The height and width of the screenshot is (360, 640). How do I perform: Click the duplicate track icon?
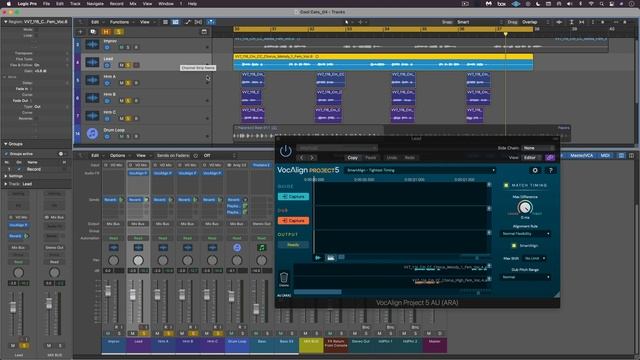93,31
